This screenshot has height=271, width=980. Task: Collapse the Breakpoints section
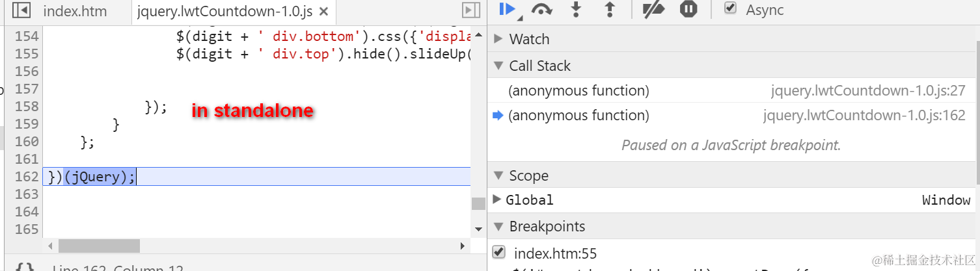pyautogui.click(x=498, y=226)
